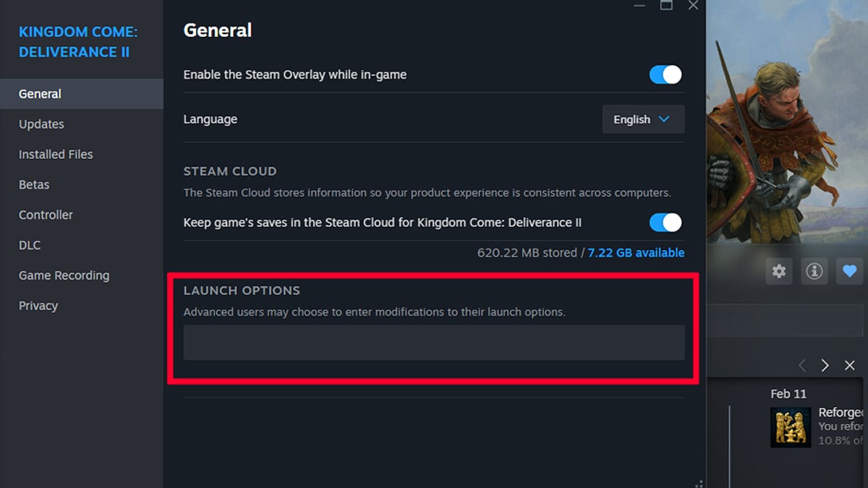Image resolution: width=868 pixels, height=488 pixels.
Task: Click the forward chevron in the news panel
Action: tap(825, 365)
